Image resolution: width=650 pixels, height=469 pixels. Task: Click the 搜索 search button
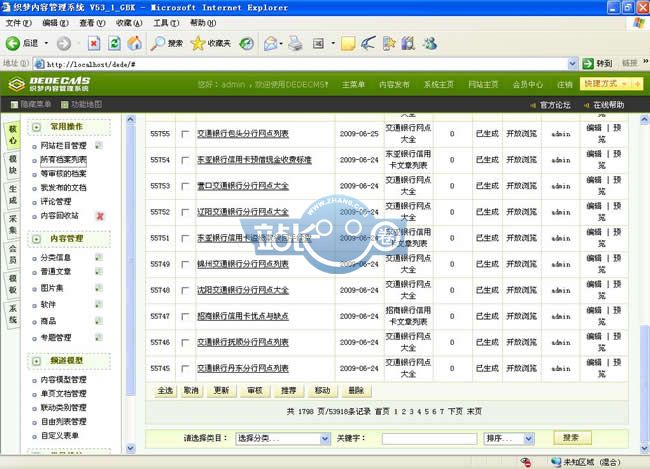(572, 437)
